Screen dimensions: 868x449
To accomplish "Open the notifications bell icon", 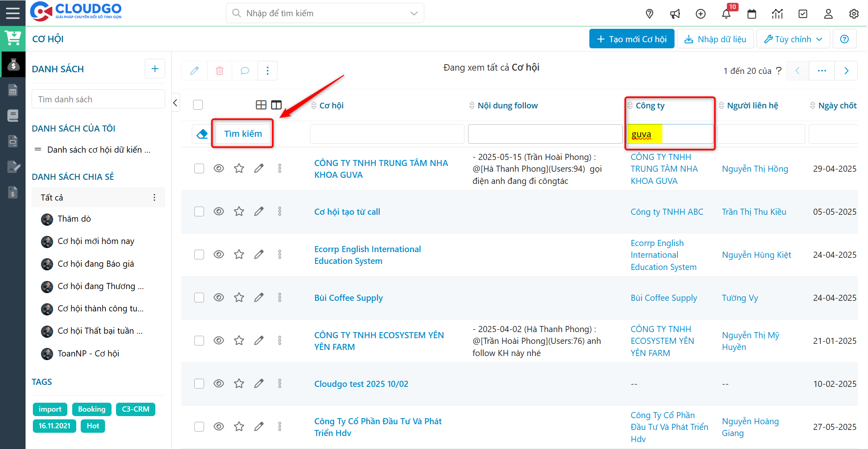I will [726, 14].
